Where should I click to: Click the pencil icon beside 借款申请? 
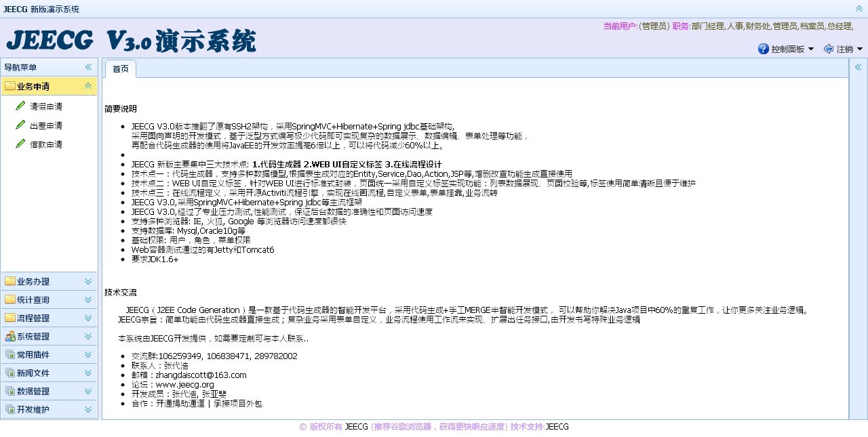pos(20,144)
